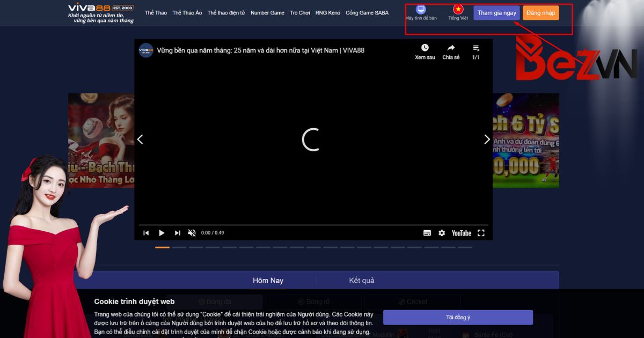644x338 pixels.
Task: Toggle video subtitles/captions
Action: [427, 233]
